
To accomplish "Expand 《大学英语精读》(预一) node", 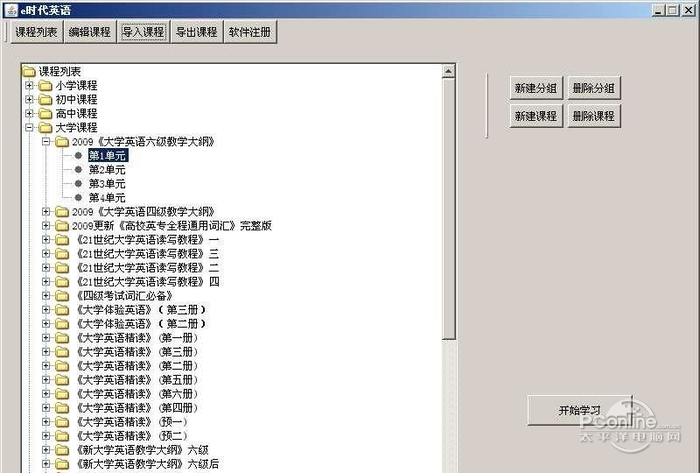I will click(x=46, y=422).
